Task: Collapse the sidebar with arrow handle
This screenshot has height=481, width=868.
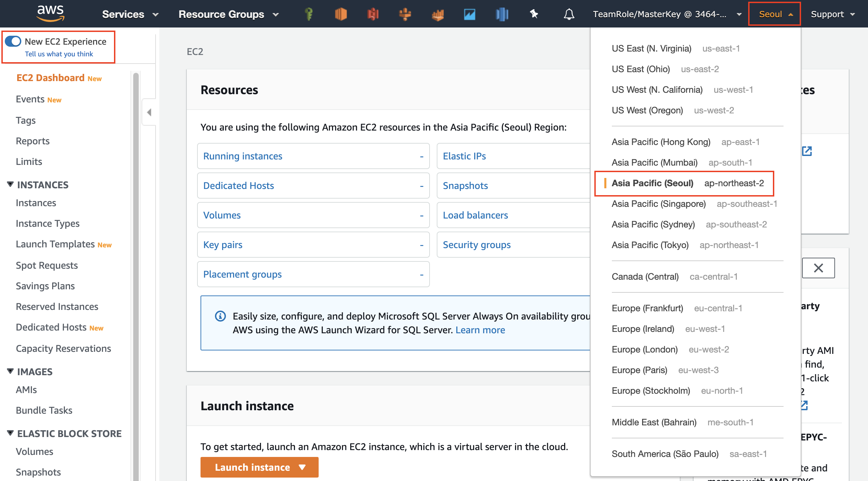Action: (x=149, y=112)
